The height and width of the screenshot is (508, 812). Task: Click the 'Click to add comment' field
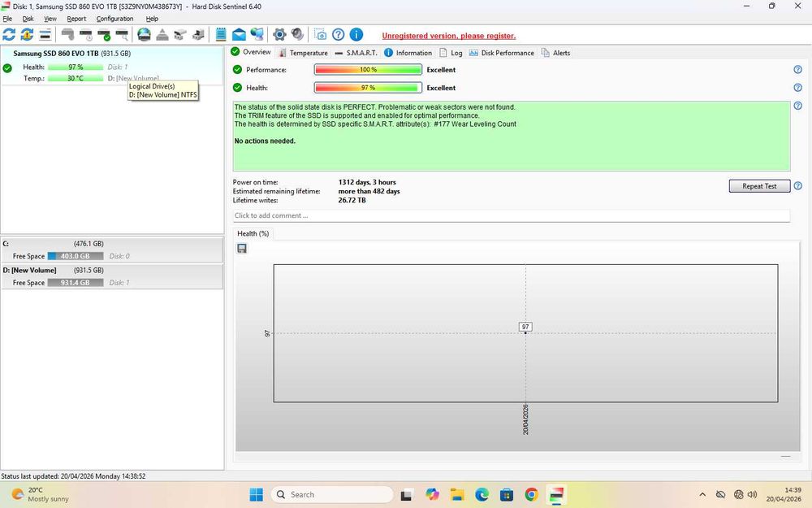(511, 215)
